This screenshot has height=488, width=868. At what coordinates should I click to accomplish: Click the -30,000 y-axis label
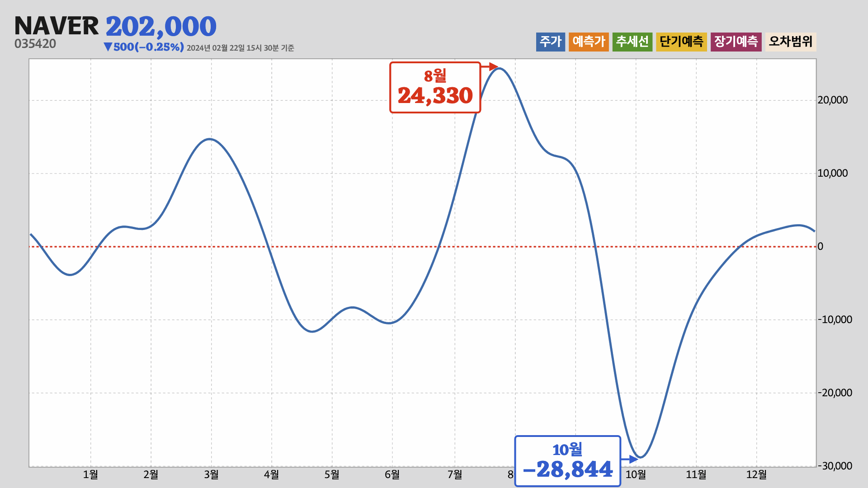click(835, 466)
